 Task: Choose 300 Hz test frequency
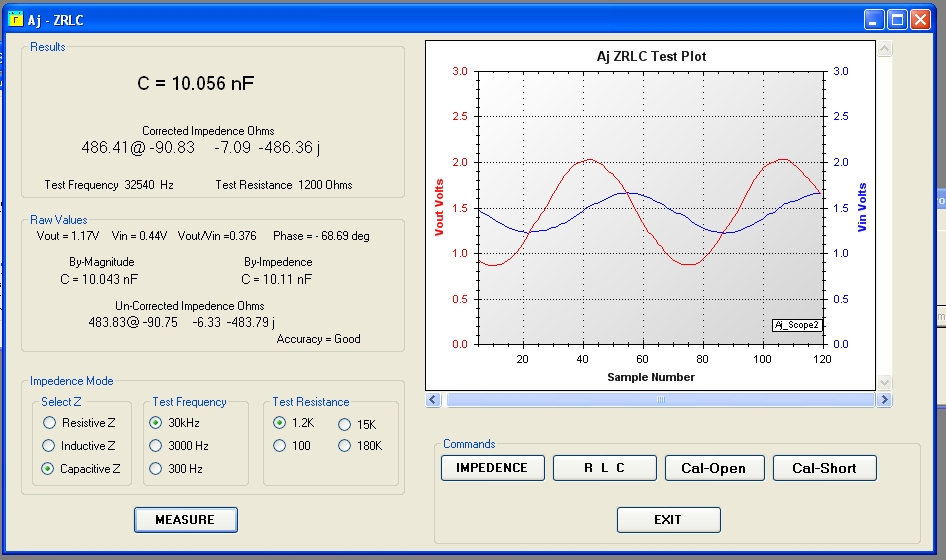(176, 468)
